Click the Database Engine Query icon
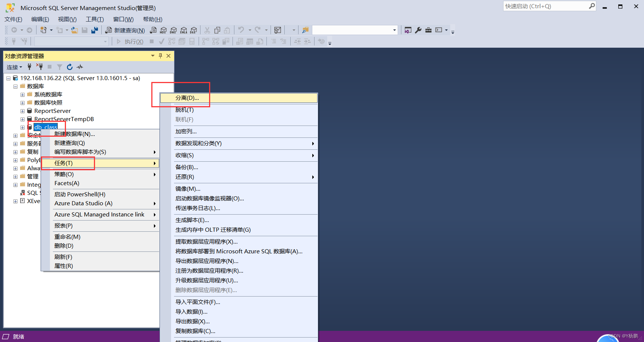 pos(153,30)
